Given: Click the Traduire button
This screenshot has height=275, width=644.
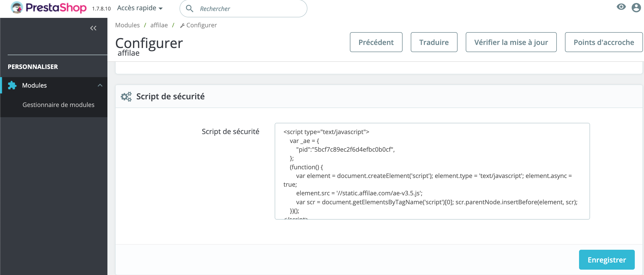Looking at the screenshot, I should pyautogui.click(x=434, y=42).
